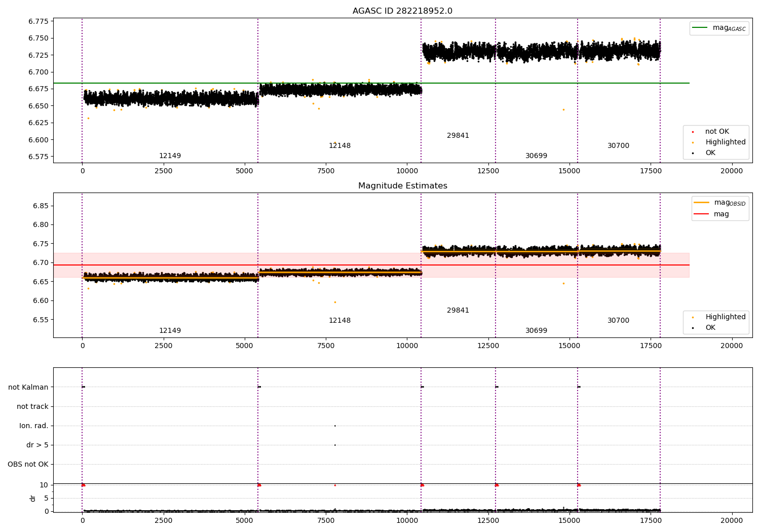Click OBSID label 30699 in top plot
This screenshot has height=532, width=760.
click(536, 156)
